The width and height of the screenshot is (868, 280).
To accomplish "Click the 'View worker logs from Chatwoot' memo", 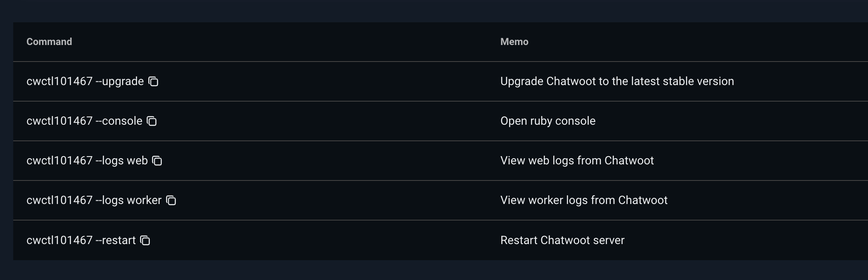I will [584, 200].
